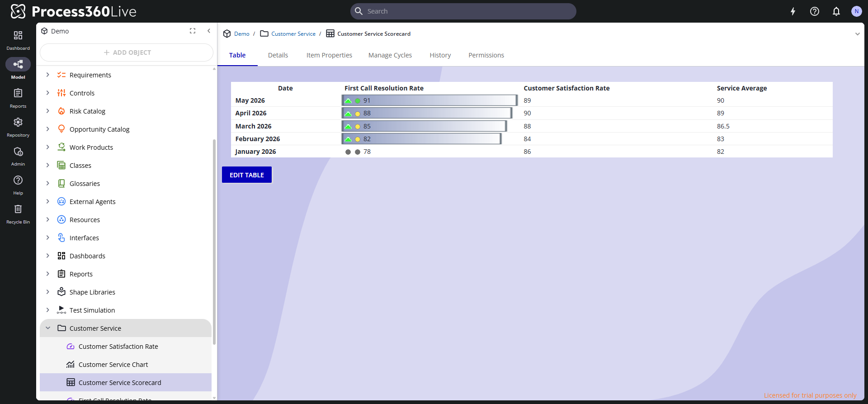Open the Manage Cycles tab
Screen dimensions: 868x404
pos(390,55)
